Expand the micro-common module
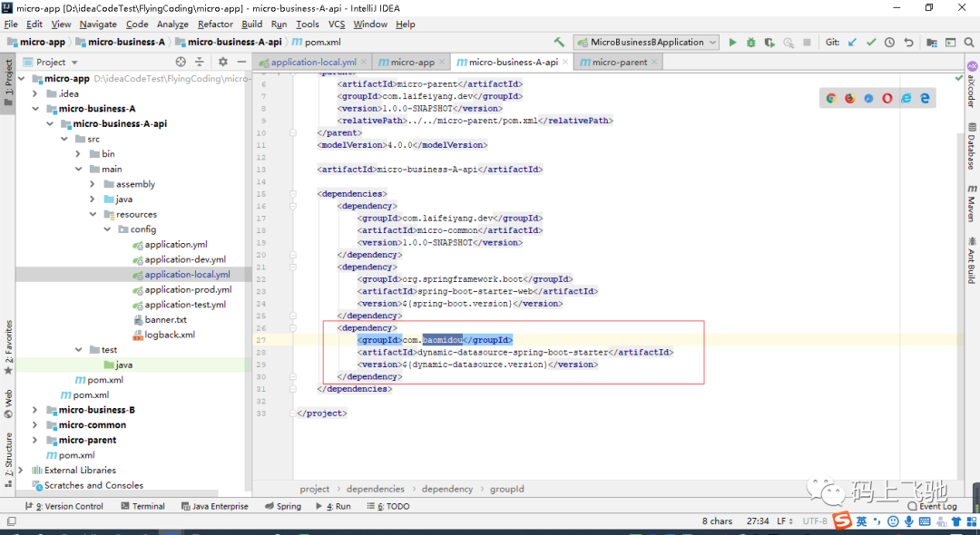The width and height of the screenshot is (980, 535). point(35,424)
